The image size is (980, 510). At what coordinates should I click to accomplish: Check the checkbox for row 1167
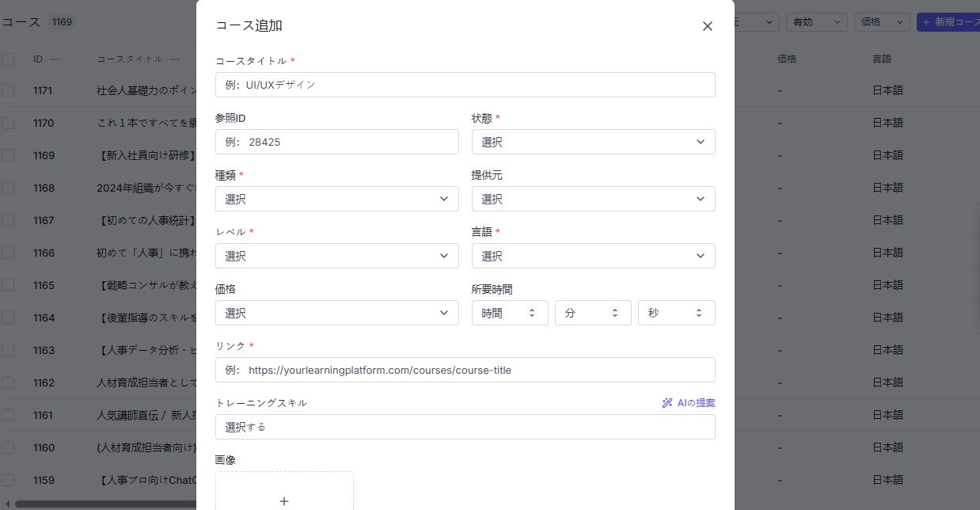pos(8,220)
